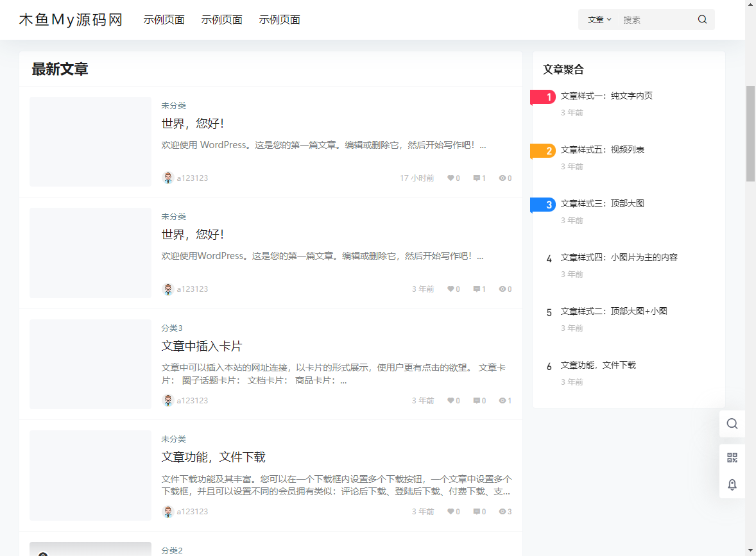Open 文章功能，文件下载 title in main list
The height and width of the screenshot is (556, 756).
[x=213, y=457]
